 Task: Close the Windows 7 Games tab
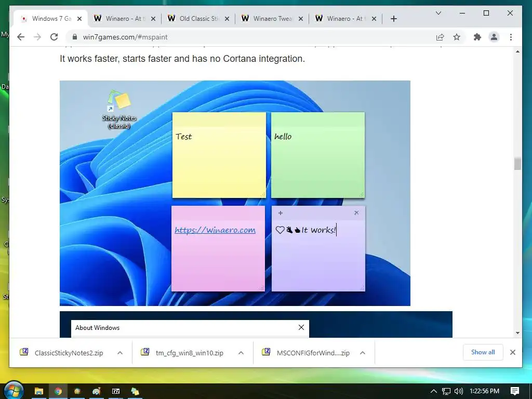tap(79, 19)
